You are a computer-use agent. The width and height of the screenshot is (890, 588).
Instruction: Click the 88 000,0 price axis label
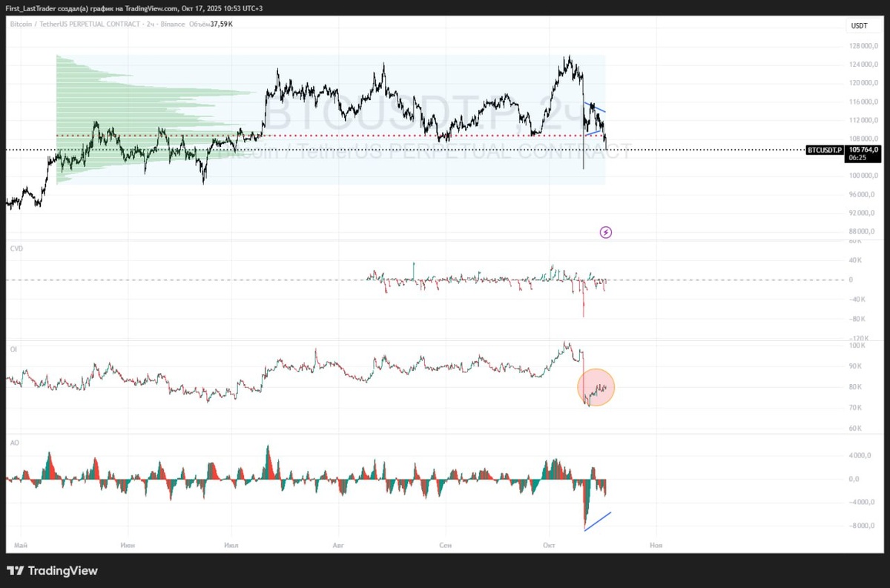pyautogui.click(x=863, y=231)
